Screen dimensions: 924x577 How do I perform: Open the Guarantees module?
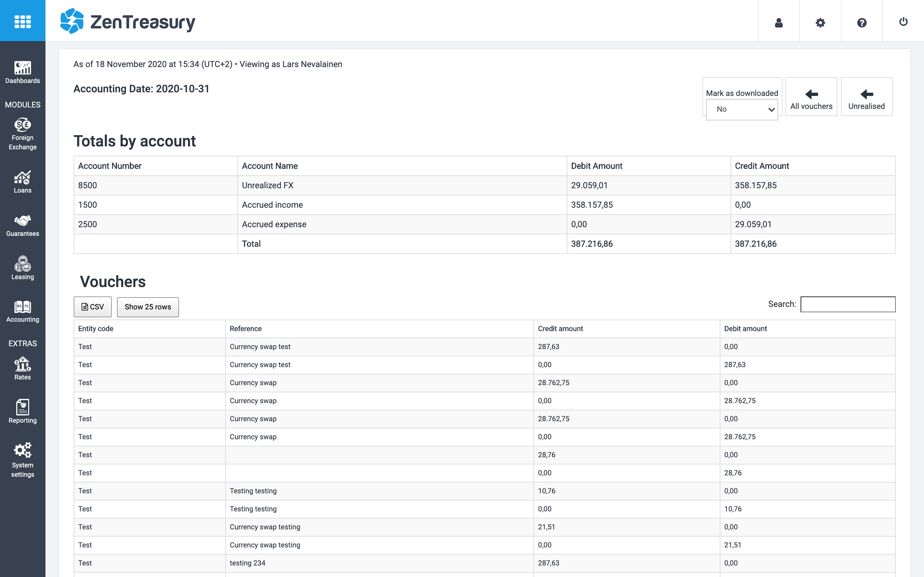tap(22, 225)
